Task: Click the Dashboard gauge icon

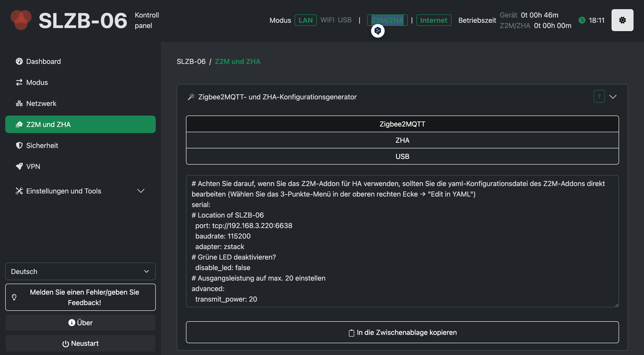Action: [19, 62]
